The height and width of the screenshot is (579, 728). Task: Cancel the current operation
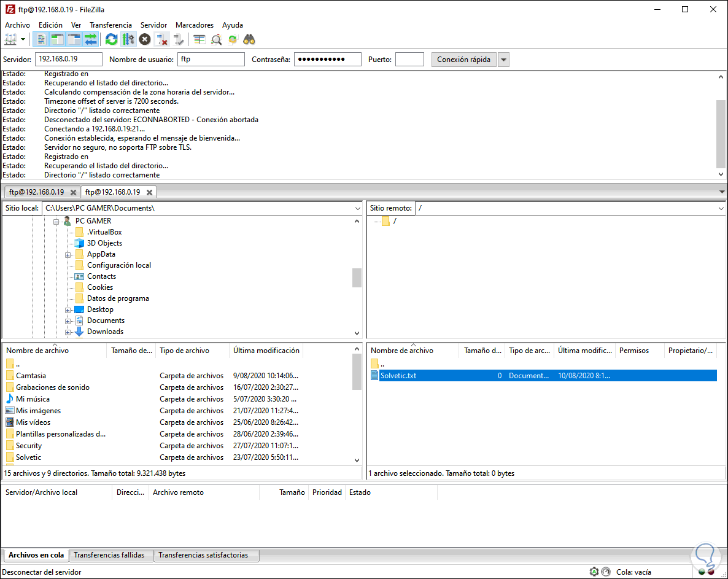145,39
